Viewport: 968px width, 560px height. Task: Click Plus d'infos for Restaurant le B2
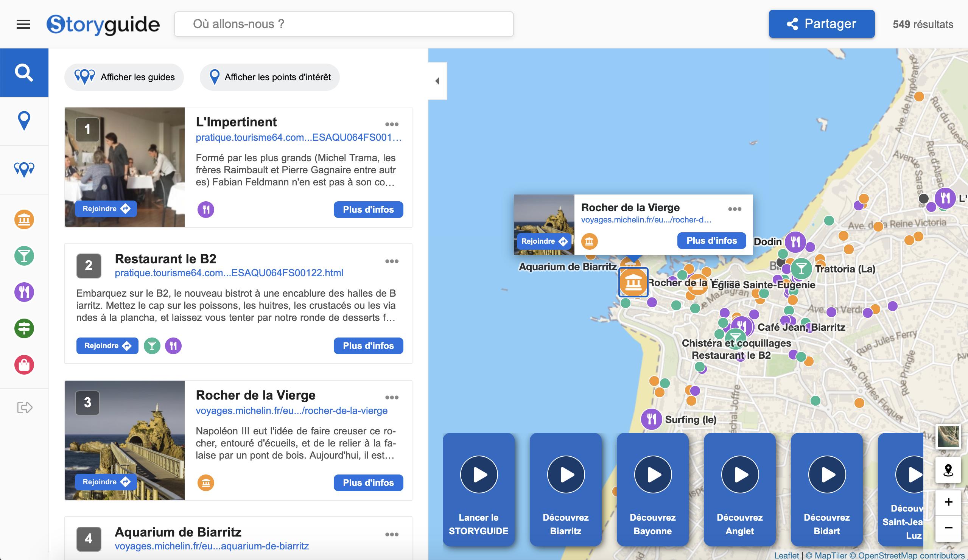coord(368,346)
